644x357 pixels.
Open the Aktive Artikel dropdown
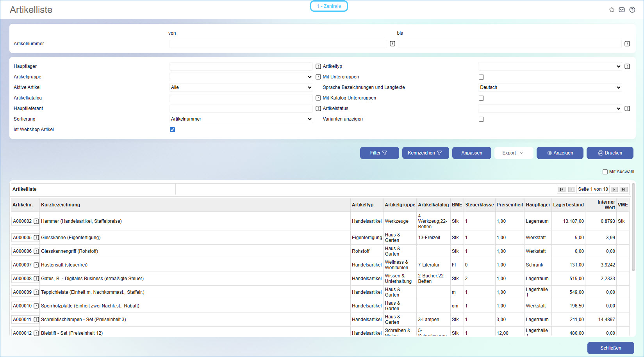click(241, 87)
